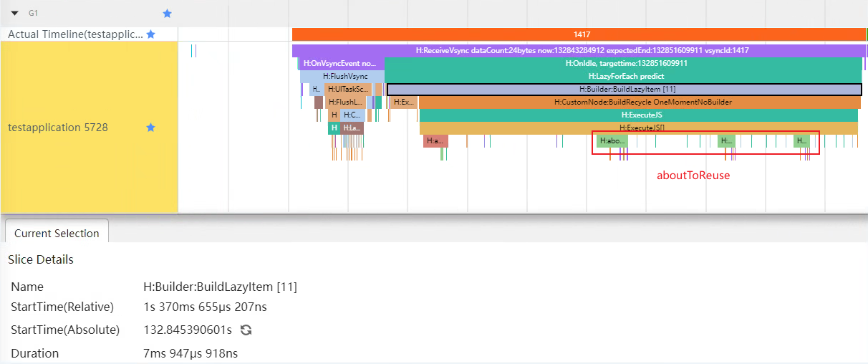
Task: Click the red H:a... slice
Action: 435,141
